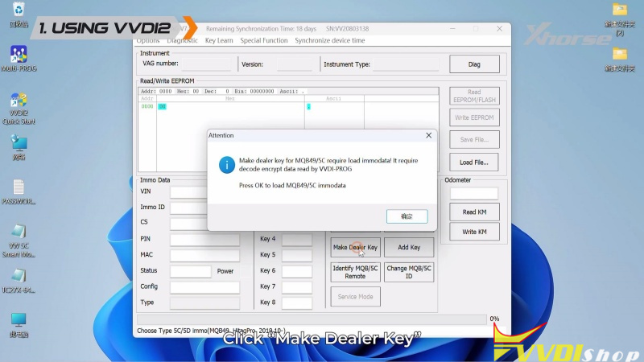Viewport: 644px width, 362px height.
Task: Open the Diagnostic menu
Action: (182, 40)
